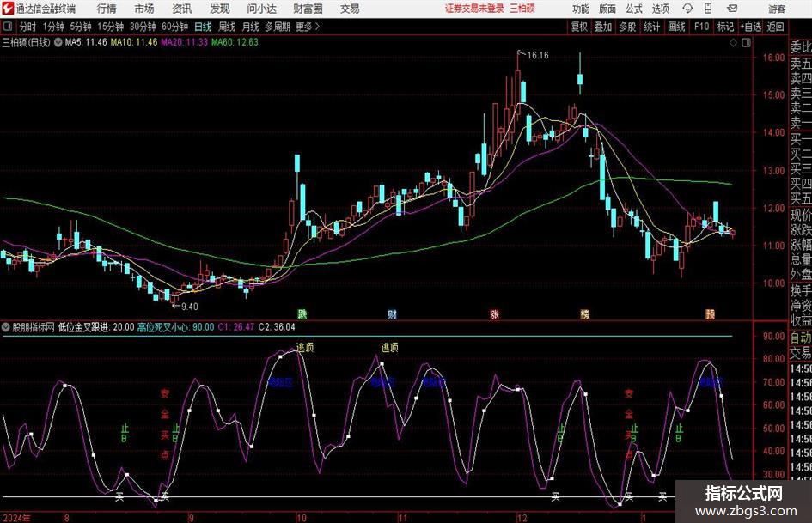The image size is (812, 523).
Task: Click the 游客 guest account label
Action: click(x=777, y=9)
